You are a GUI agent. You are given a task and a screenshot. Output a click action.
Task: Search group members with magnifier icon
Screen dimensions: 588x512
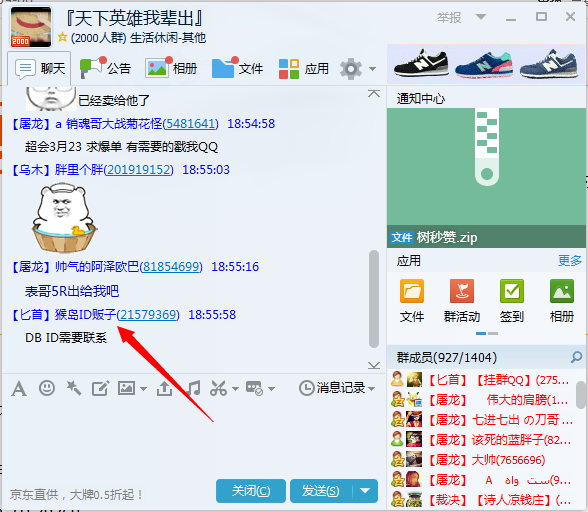[576, 357]
